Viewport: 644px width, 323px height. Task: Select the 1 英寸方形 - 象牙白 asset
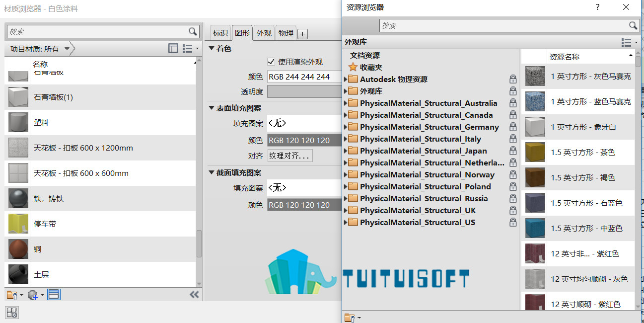point(578,127)
